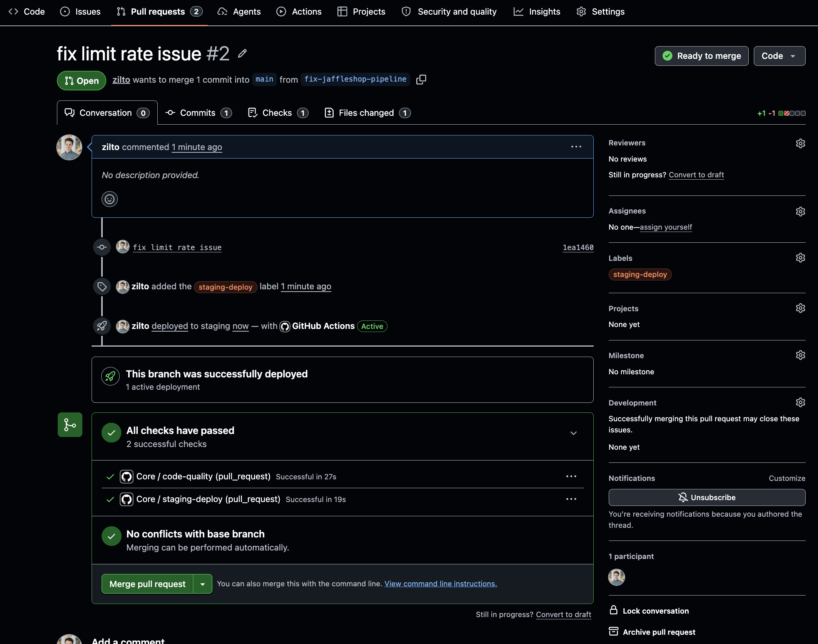
Task: Switch to the Checks tab
Action: coord(278,113)
